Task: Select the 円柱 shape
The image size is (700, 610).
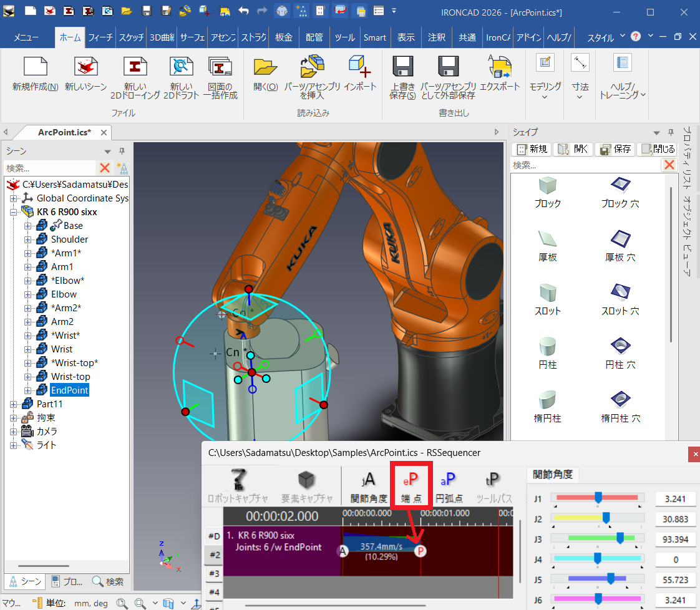Action: click(547, 353)
